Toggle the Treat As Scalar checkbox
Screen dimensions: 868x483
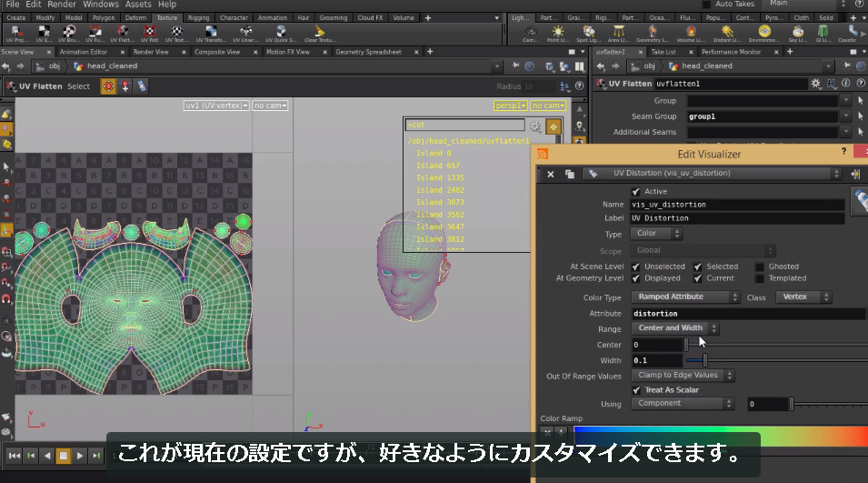(x=636, y=390)
